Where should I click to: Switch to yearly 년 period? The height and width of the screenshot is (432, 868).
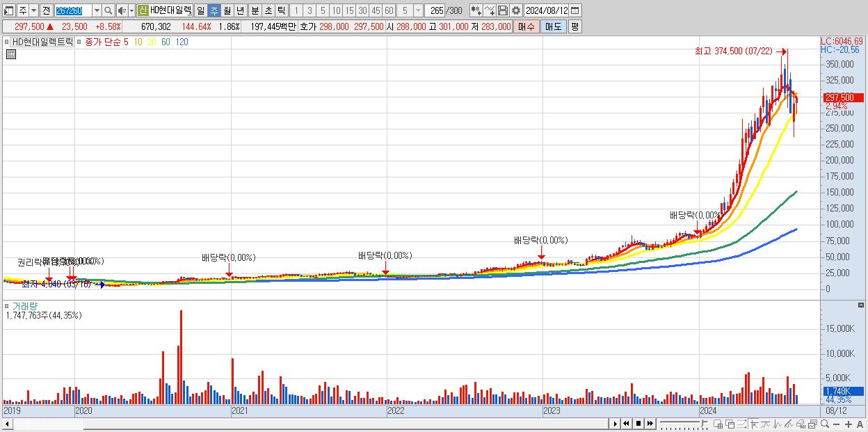240,10
